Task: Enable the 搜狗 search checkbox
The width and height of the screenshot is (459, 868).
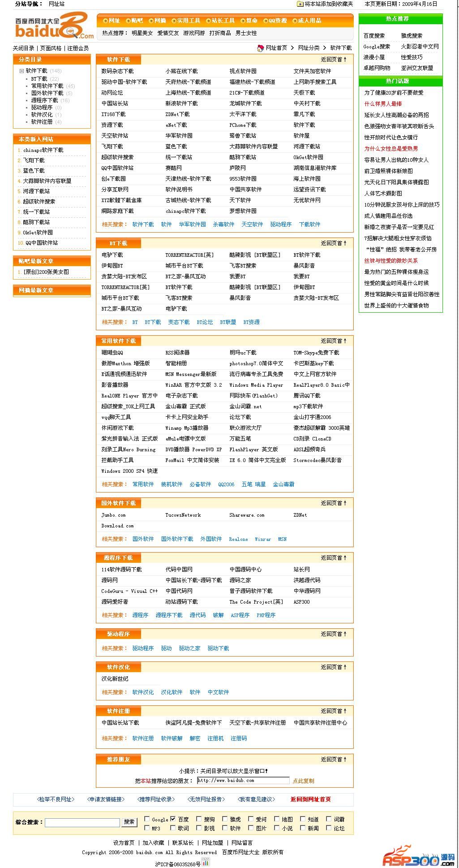Action: click(x=199, y=819)
